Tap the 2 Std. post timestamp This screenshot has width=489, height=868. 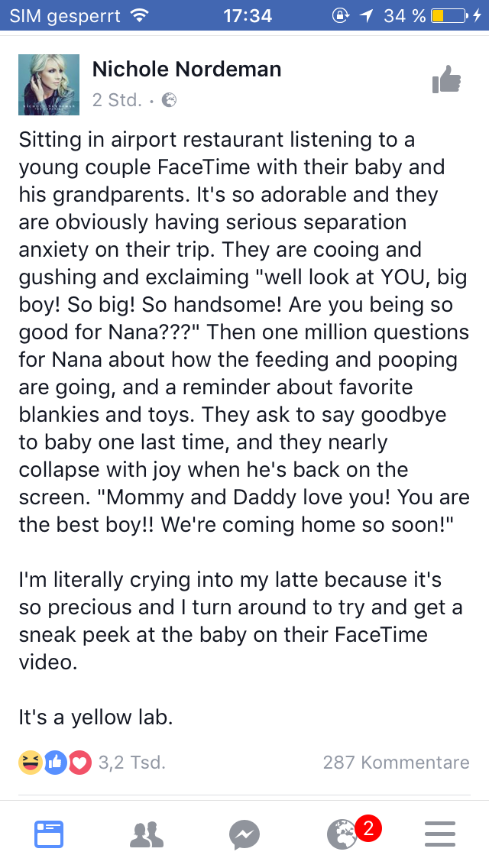pyautogui.click(x=116, y=100)
